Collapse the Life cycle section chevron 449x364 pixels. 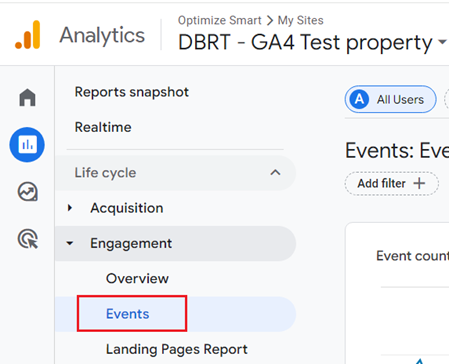275,173
